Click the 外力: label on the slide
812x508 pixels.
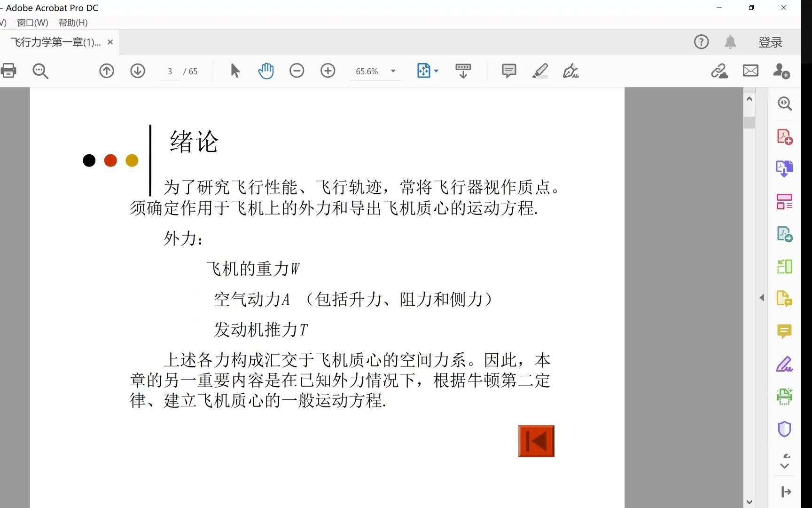(183, 238)
